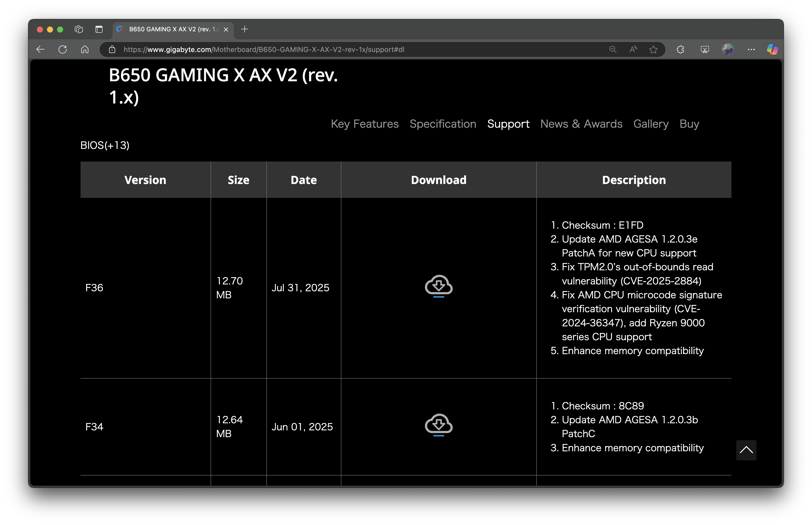The image size is (812, 525).
Task: Open the Gallery section
Action: (650, 124)
